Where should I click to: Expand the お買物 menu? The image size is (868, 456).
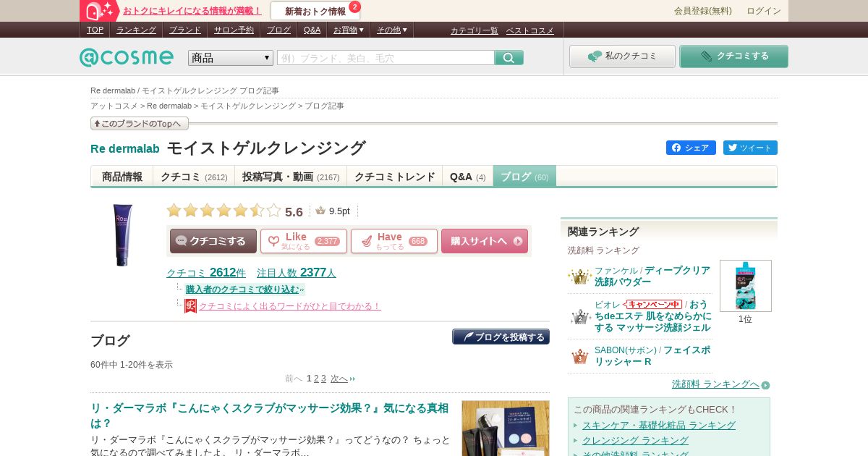pos(349,30)
